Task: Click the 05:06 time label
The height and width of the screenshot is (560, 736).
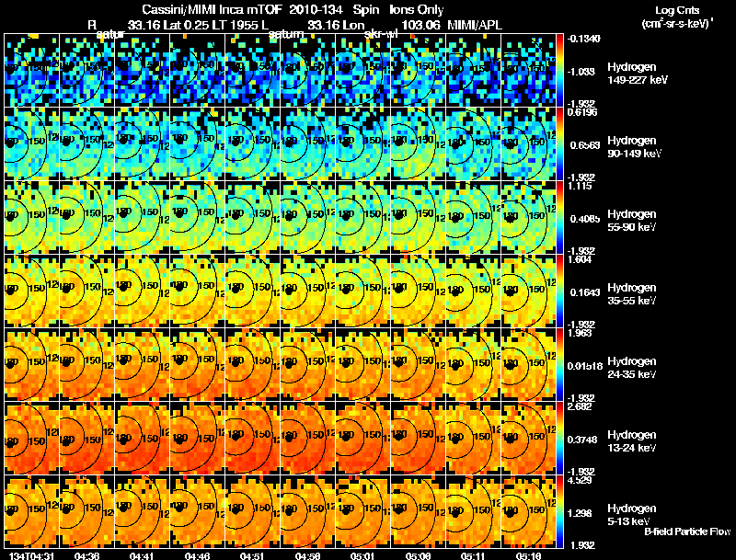Action: click(x=418, y=555)
